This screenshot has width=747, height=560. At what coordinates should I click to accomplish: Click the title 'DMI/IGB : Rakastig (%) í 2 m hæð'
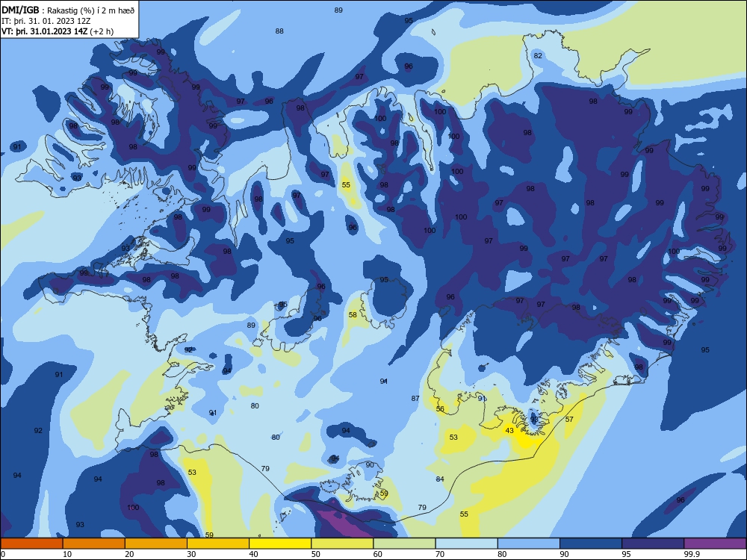(x=68, y=10)
